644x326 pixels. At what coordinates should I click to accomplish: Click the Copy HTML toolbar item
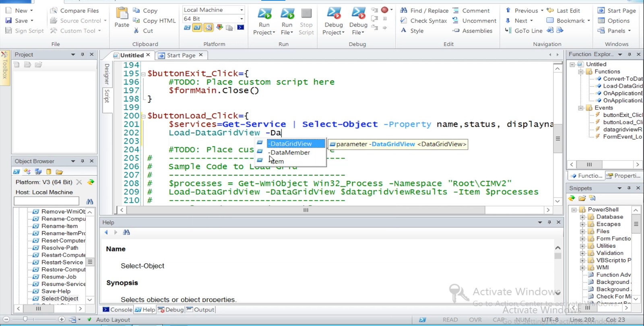click(155, 21)
